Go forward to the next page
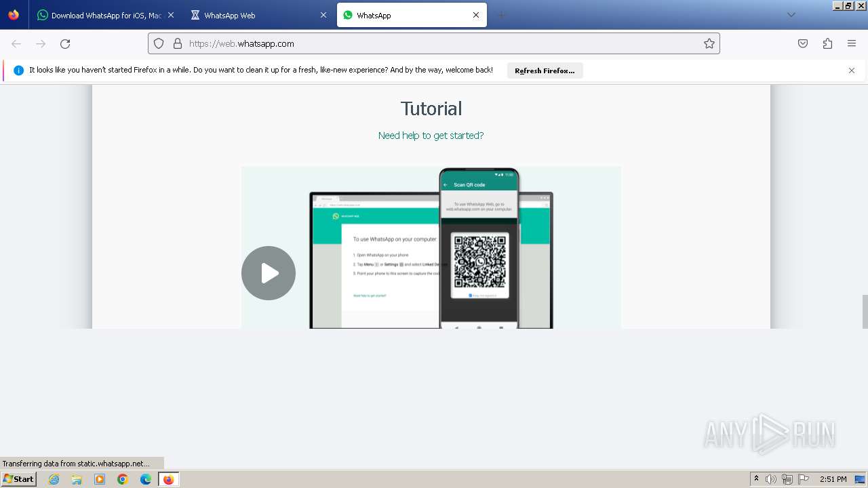The width and height of the screenshot is (868, 488). pyautogui.click(x=41, y=43)
